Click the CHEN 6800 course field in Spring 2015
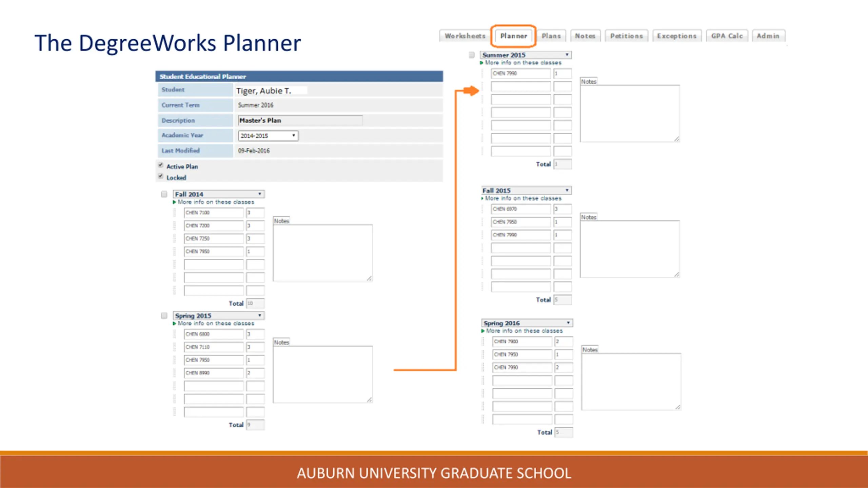 point(214,334)
